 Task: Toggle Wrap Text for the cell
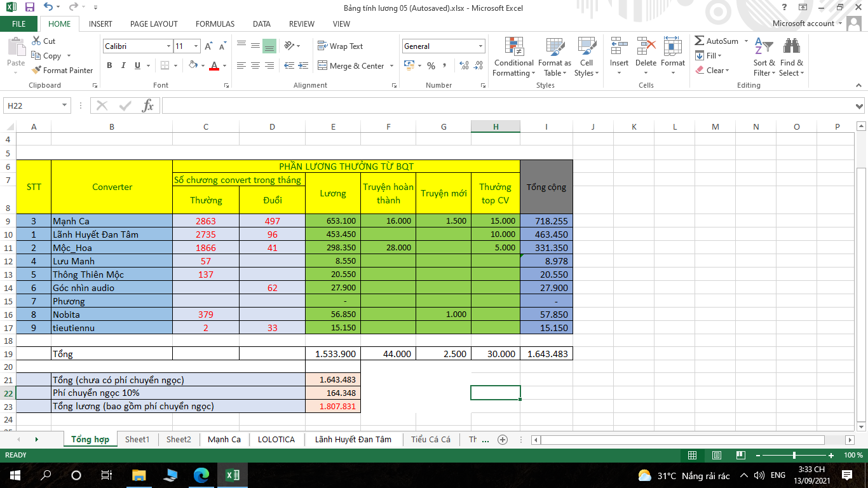coord(340,46)
